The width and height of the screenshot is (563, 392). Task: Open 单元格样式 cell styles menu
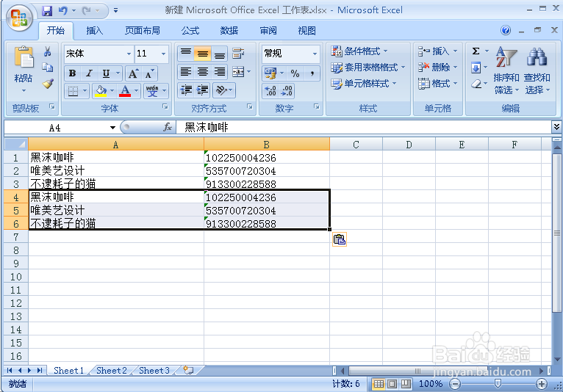coord(363,84)
